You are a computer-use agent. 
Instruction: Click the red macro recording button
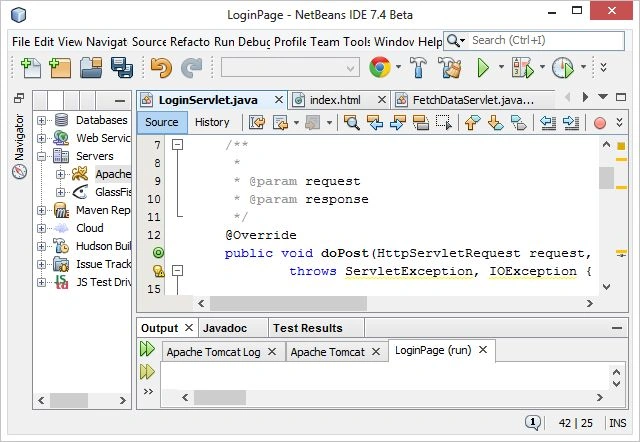(x=600, y=123)
